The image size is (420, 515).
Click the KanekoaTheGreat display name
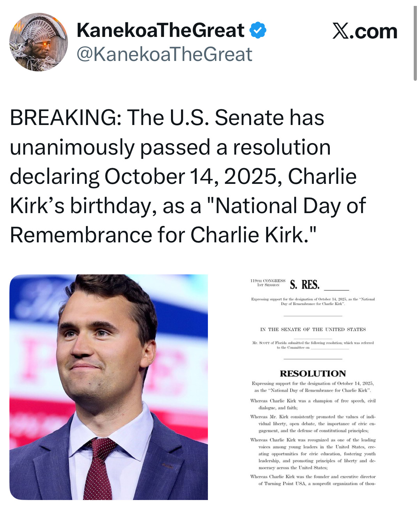coord(160,30)
